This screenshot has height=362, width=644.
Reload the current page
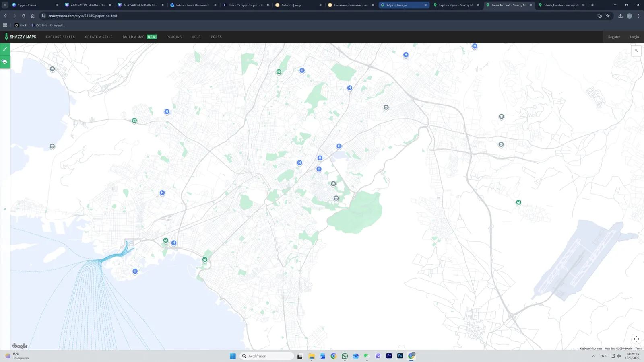(x=24, y=16)
